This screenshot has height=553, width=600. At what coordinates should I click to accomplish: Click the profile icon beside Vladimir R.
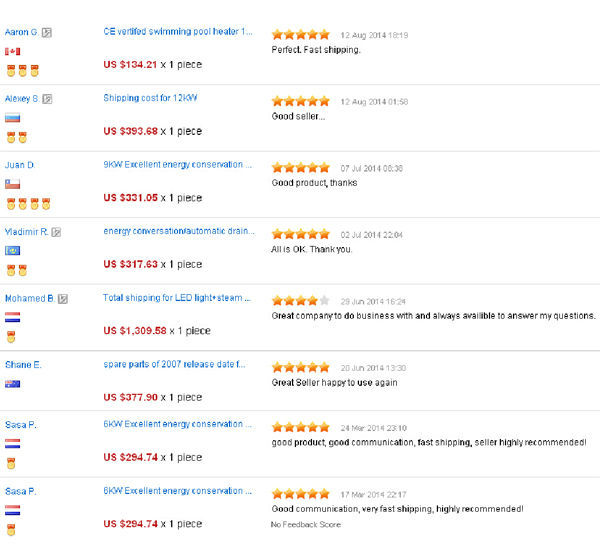(56, 232)
